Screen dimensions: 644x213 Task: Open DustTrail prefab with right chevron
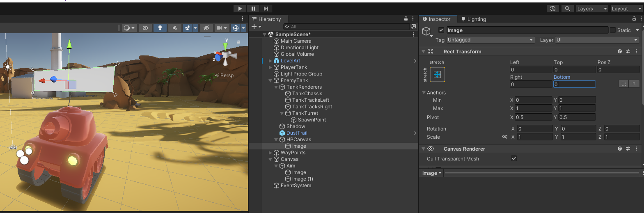pyautogui.click(x=415, y=133)
